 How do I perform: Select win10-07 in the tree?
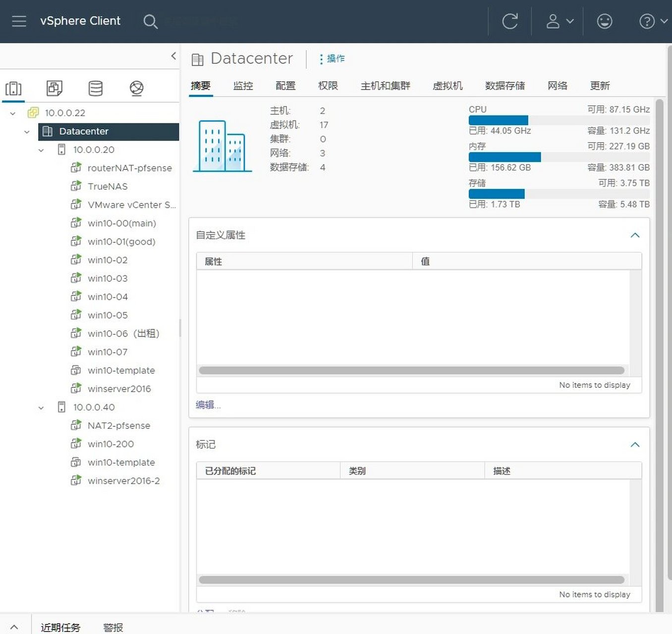tap(108, 352)
